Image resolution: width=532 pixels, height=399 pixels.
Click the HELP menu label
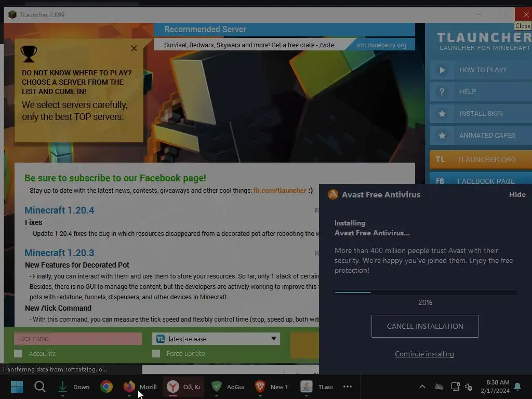click(x=467, y=91)
